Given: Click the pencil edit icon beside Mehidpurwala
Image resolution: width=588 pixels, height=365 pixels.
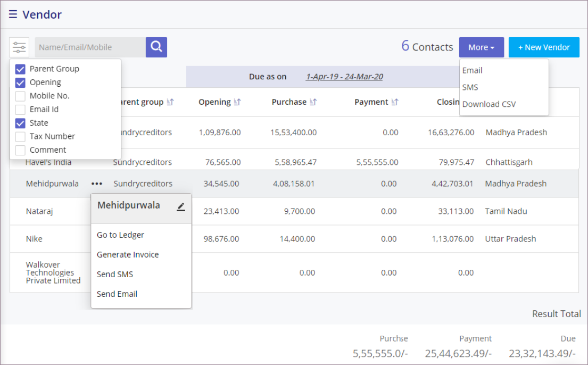Looking at the screenshot, I should click(x=181, y=206).
